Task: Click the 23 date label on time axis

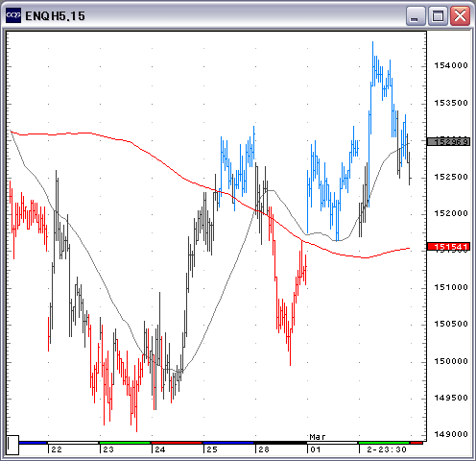Action: point(108,449)
